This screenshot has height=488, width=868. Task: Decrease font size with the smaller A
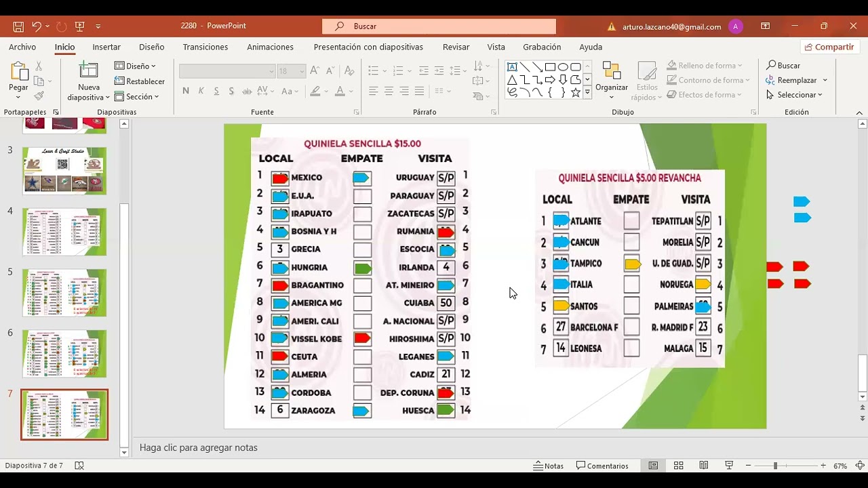330,70
